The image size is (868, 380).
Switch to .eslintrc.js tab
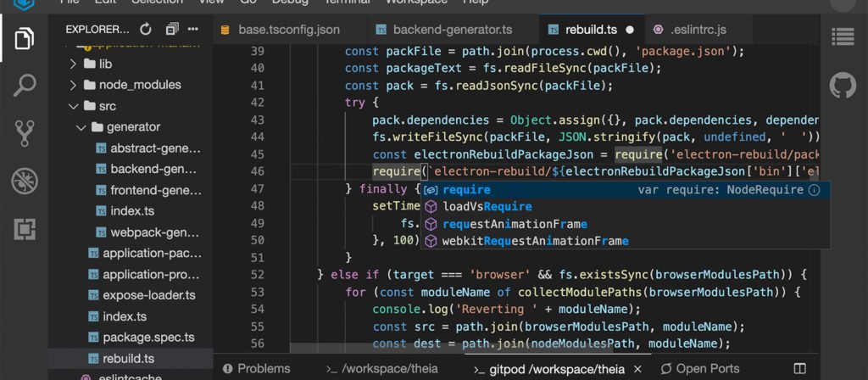[x=698, y=30]
